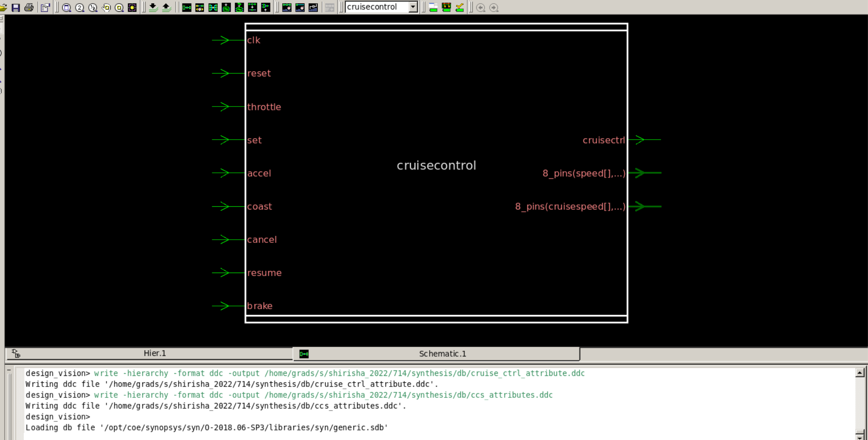The width and height of the screenshot is (868, 440).
Task: Descend into the selected hierarchy
Action: click(x=153, y=7)
